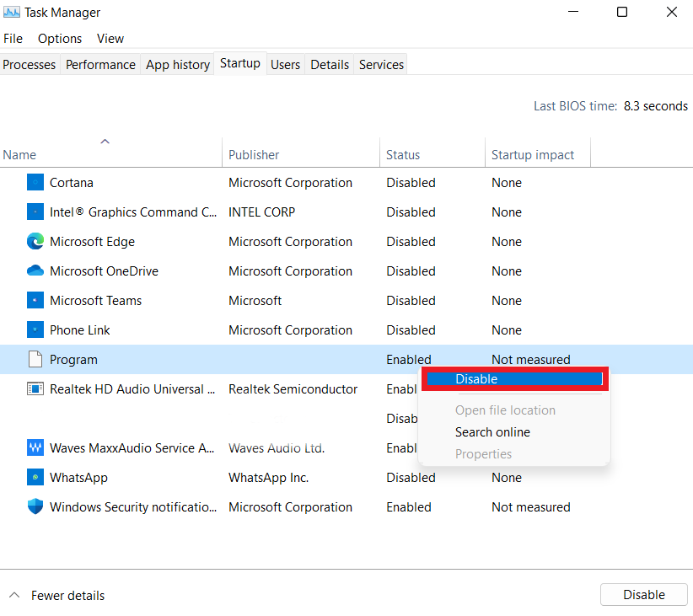
Task: Open the File menu
Action: tap(13, 39)
